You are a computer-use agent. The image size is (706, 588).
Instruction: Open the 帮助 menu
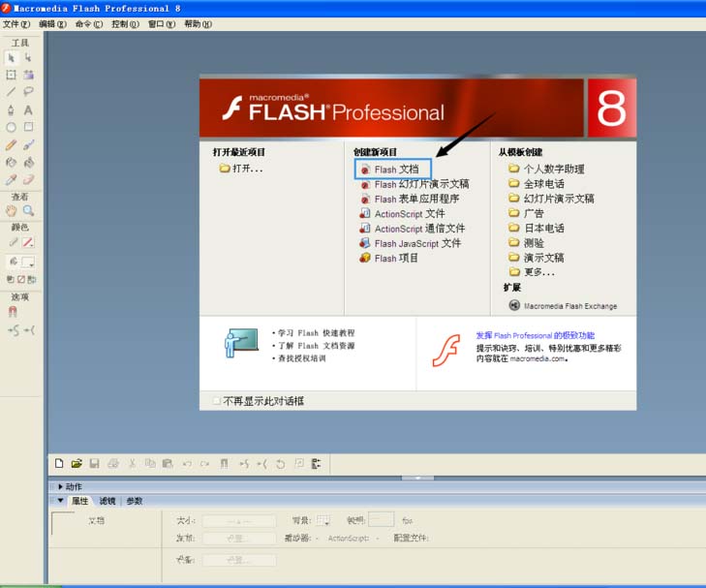[x=199, y=24]
